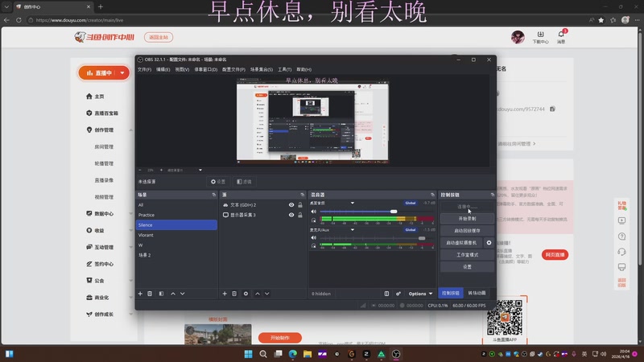Copy room URL icon on Douyu page
Viewport: 644px width, 362px height.
point(552,109)
